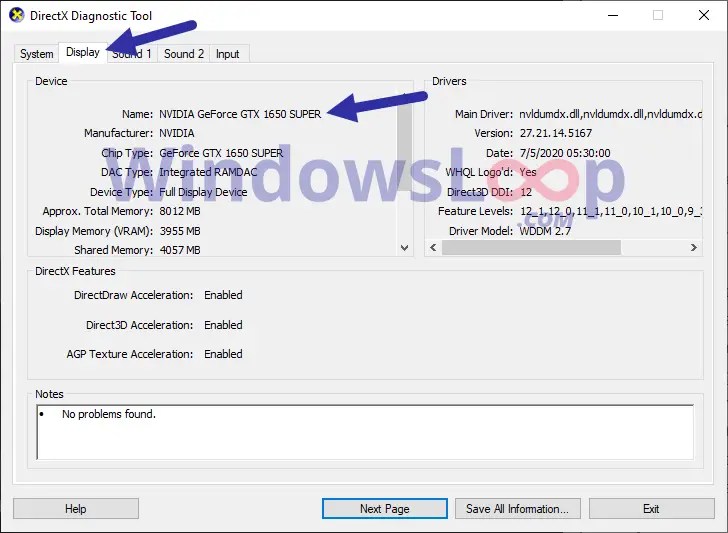Open the Sound 2 tab
The height and width of the screenshot is (533, 728).
[184, 54]
